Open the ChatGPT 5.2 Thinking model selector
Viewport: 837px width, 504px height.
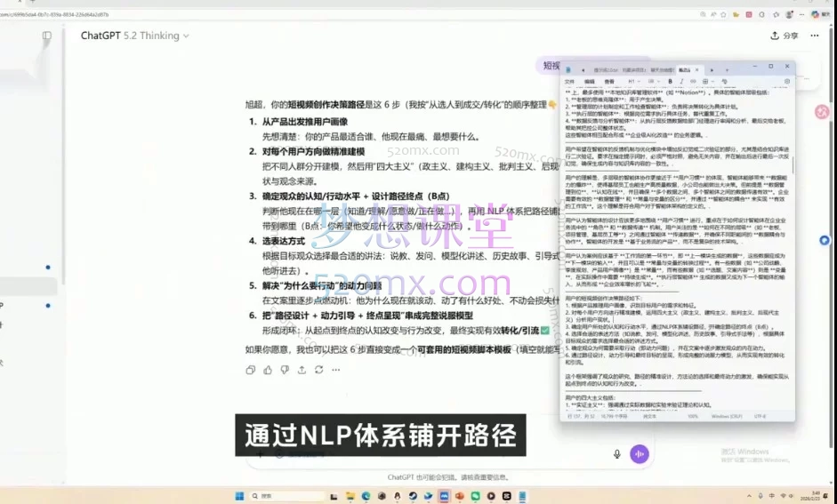coord(135,36)
